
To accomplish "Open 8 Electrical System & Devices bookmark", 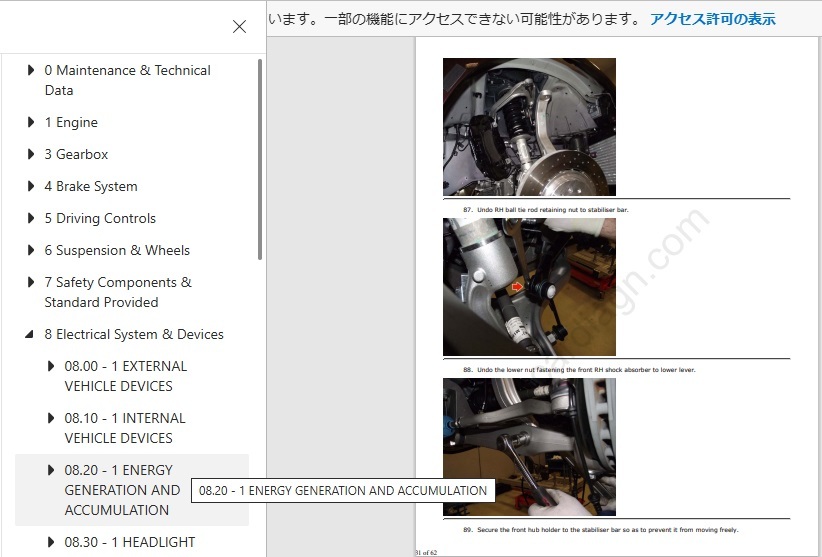I will 134,334.
